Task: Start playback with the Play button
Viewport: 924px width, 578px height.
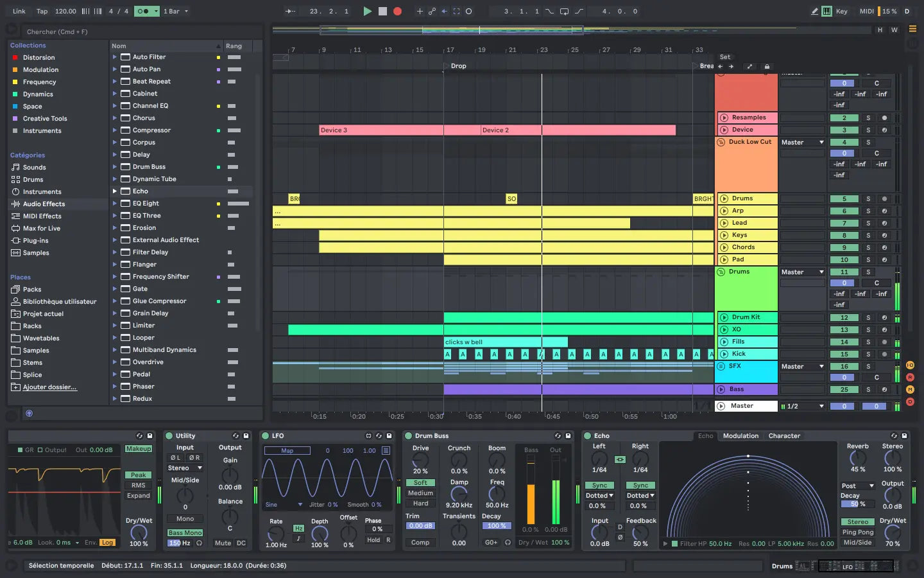Action: [x=368, y=11]
